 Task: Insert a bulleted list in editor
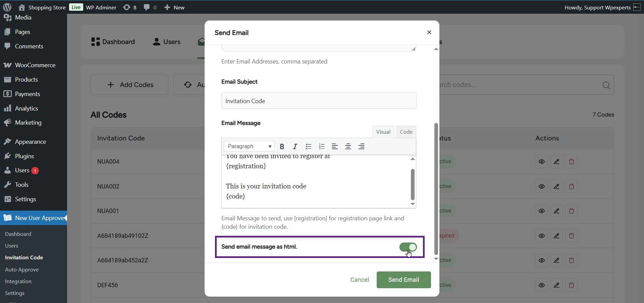pyautogui.click(x=309, y=146)
